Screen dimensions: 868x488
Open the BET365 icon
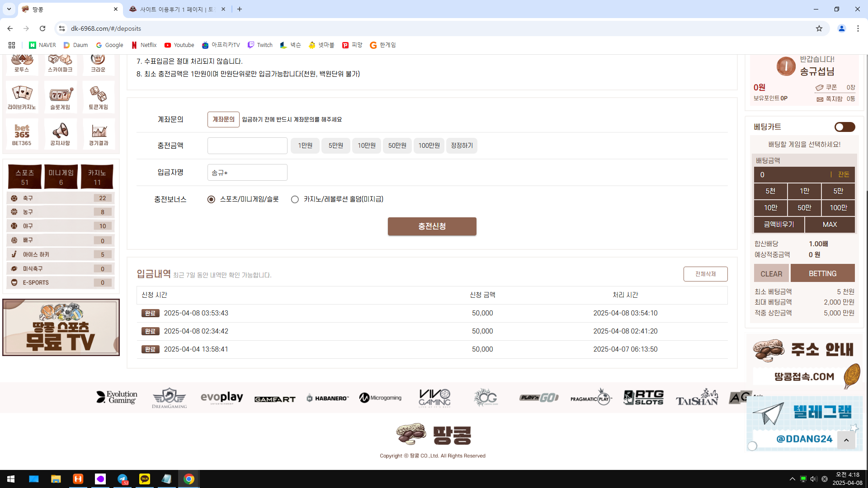coord(22,134)
